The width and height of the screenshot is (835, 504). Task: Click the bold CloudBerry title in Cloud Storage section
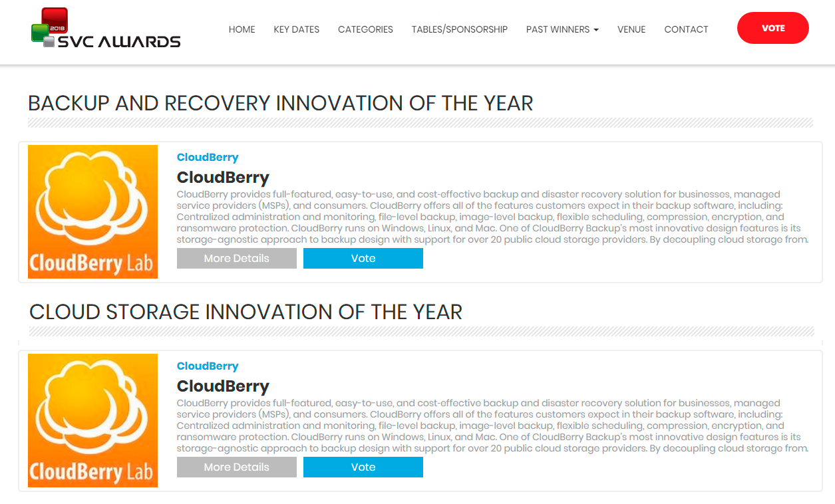223,386
